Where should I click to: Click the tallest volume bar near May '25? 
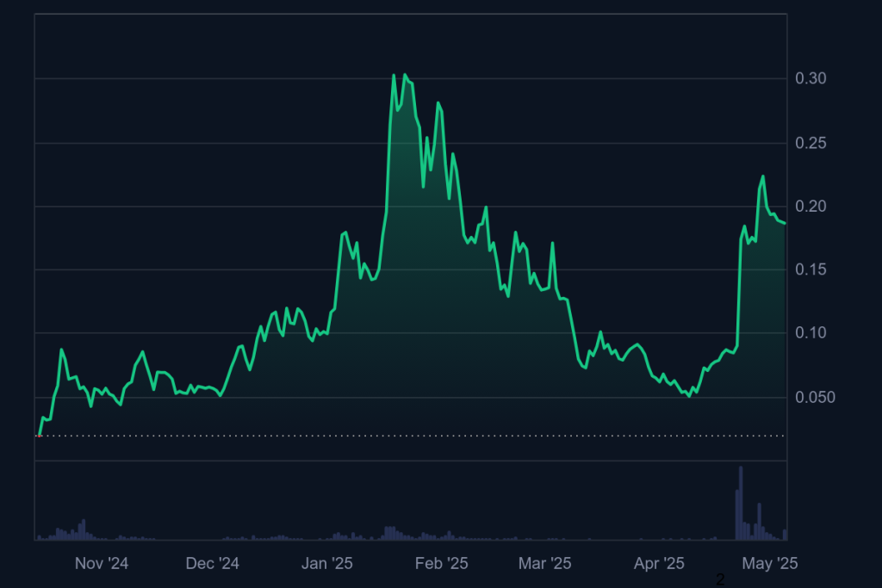click(741, 503)
